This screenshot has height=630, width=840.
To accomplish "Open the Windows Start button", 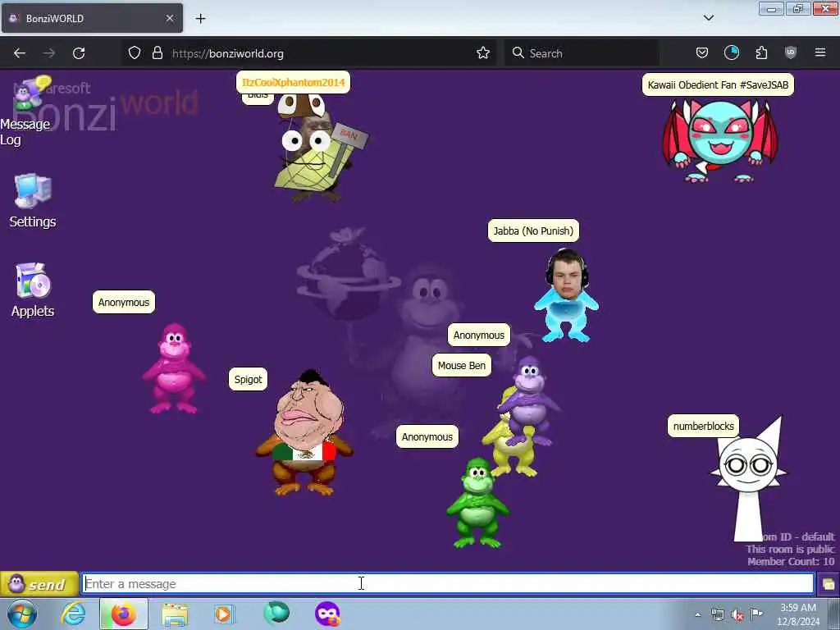I will tap(22, 614).
